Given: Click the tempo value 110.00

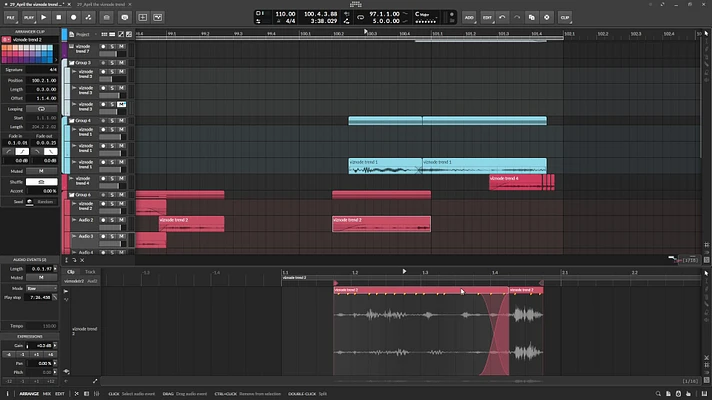Looking at the screenshot, I should 285,14.
